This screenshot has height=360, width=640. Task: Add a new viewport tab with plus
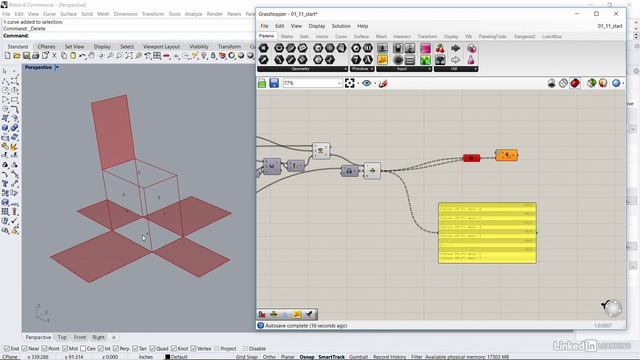[x=114, y=338]
